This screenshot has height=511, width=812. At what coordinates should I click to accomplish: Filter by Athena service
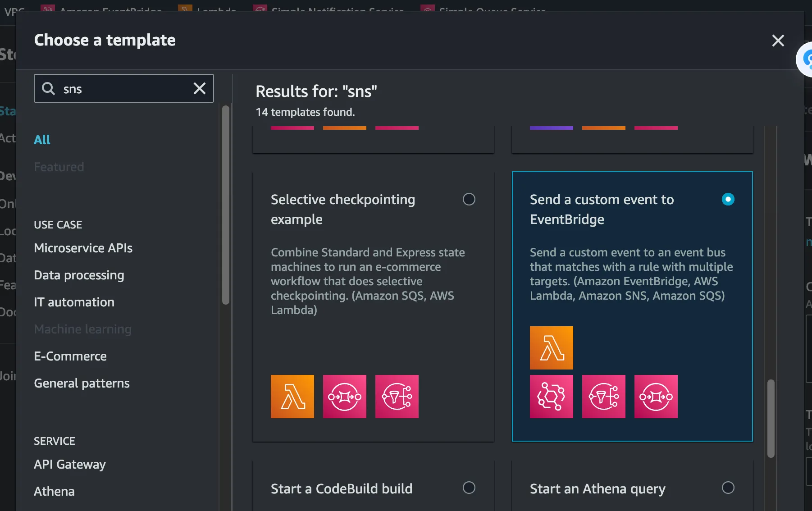[54, 491]
